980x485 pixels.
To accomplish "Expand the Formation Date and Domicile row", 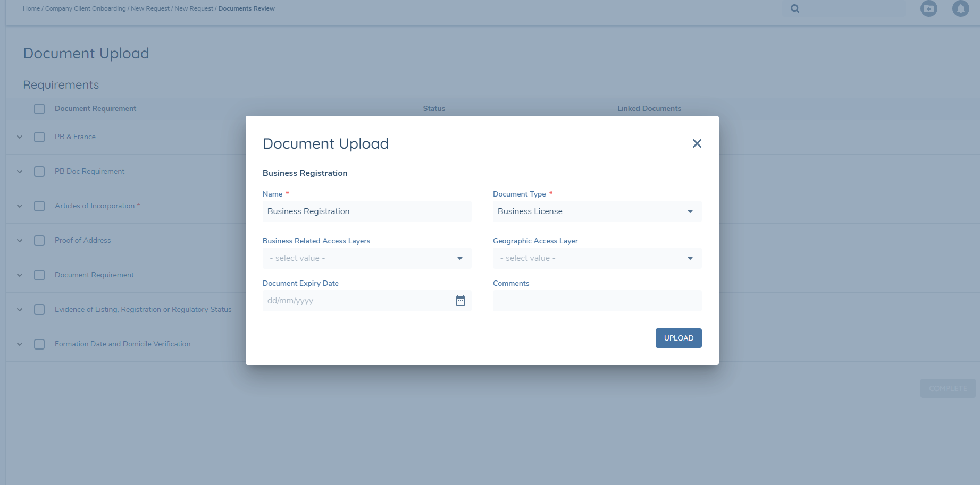I will click(x=20, y=344).
